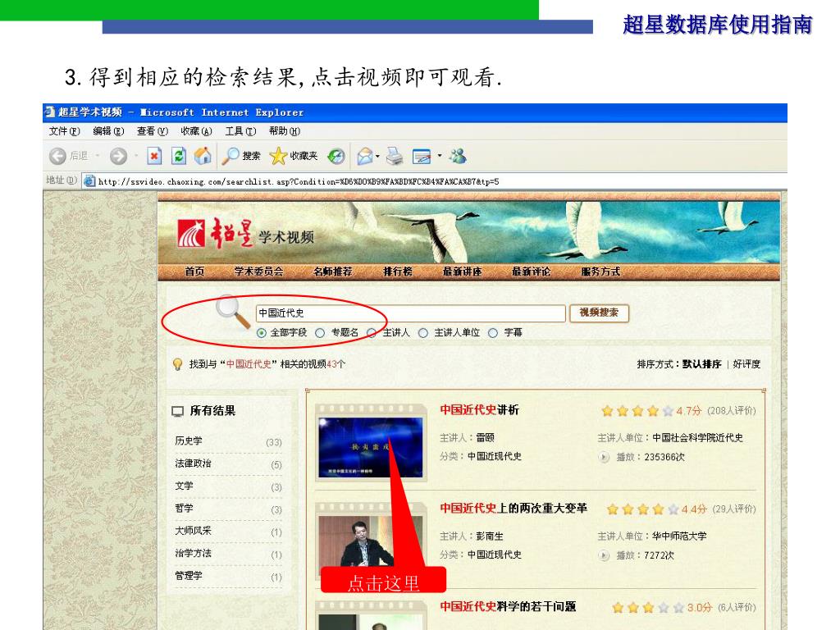Open 最新讲座 navigation tab

coord(462,272)
